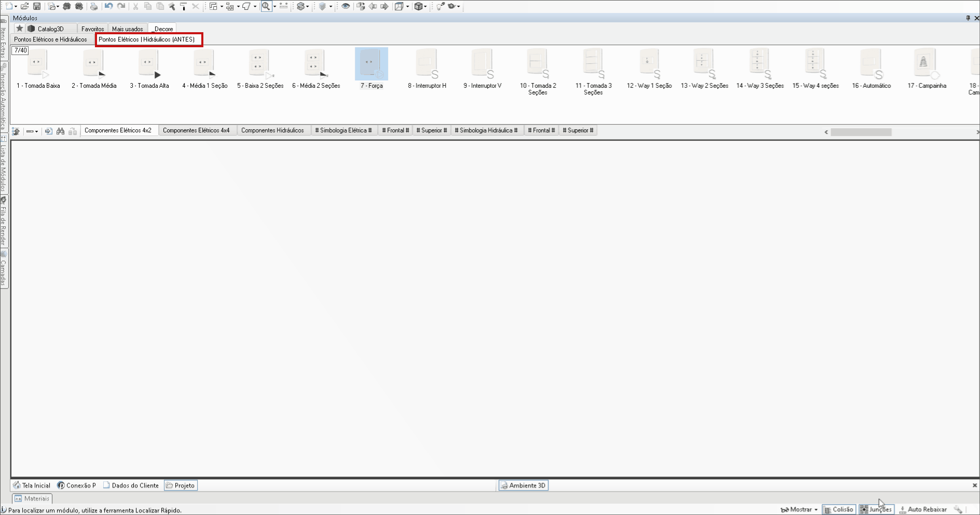Open Pontos Elétricos e Hidráulicos tab
The width and height of the screenshot is (980, 515).
point(51,39)
